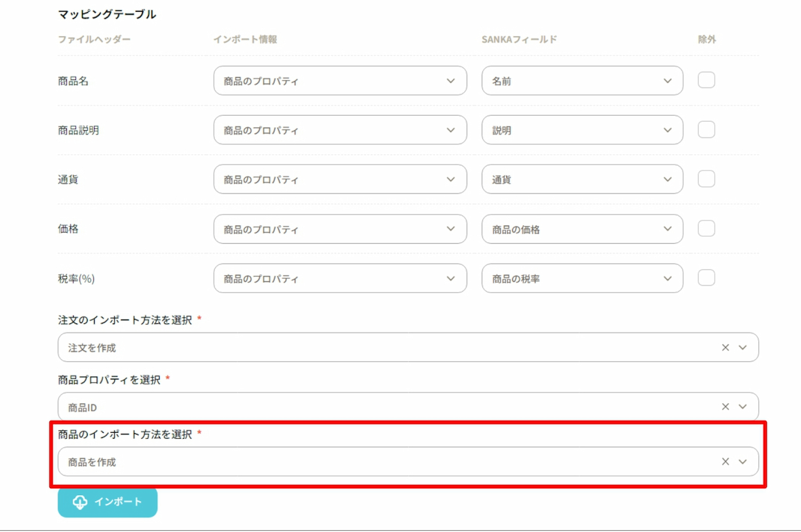
Task: Open the 商品の価格 field dropdown
Action: coord(582,229)
